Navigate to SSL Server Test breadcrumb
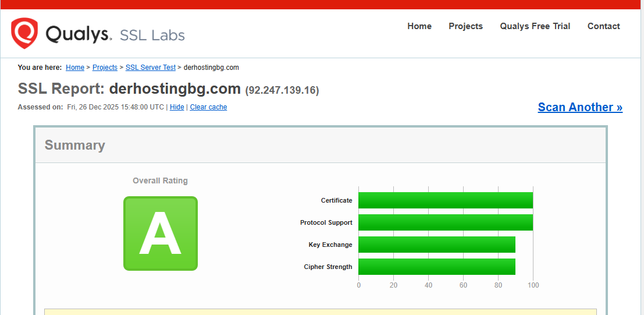The image size is (644, 315). pyautogui.click(x=151, y=68)
